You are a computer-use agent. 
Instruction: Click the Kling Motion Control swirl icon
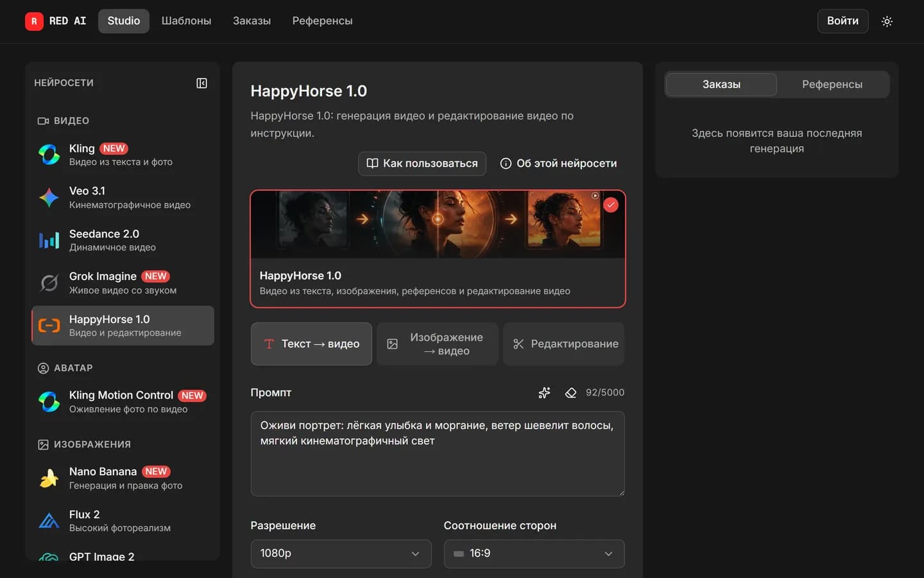point(49,401)
